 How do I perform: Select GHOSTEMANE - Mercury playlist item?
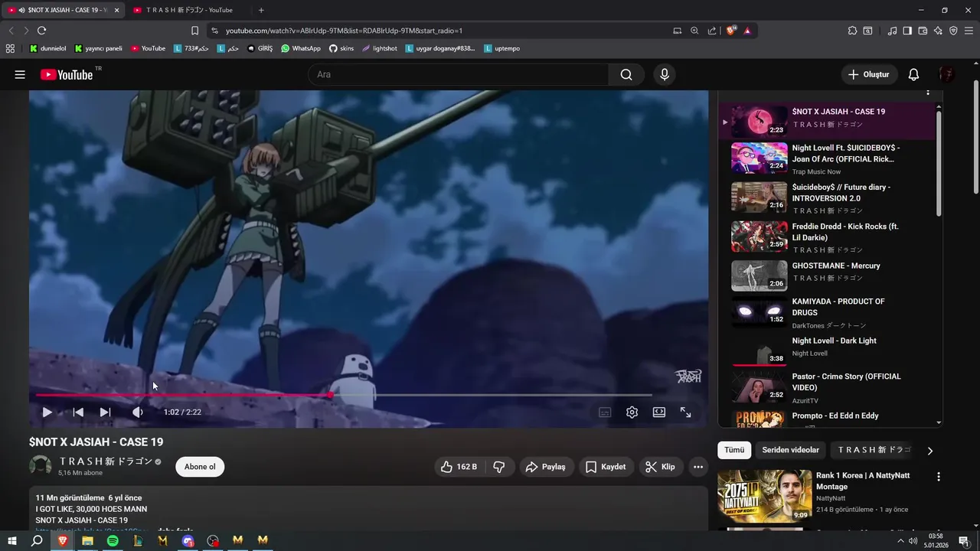pos(827,276)
